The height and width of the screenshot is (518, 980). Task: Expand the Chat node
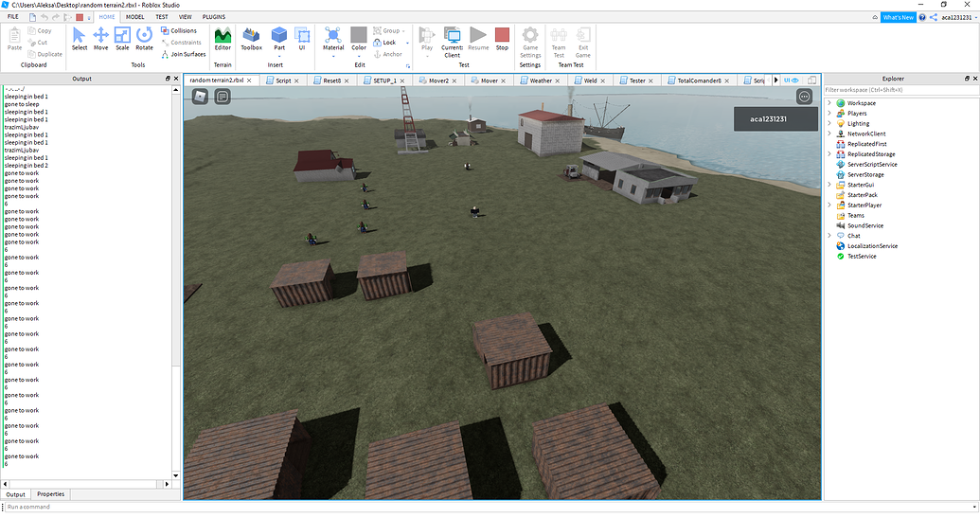(x=829, y=236)
